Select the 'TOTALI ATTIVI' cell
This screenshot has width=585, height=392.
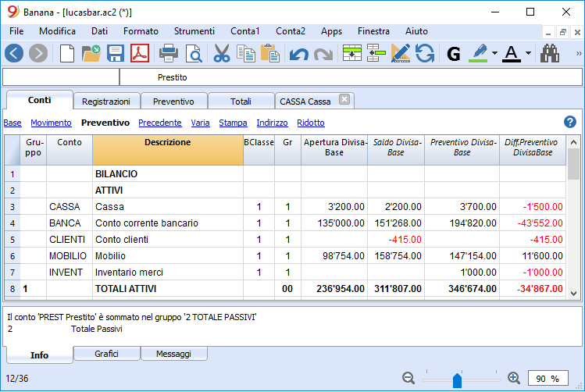168,289
